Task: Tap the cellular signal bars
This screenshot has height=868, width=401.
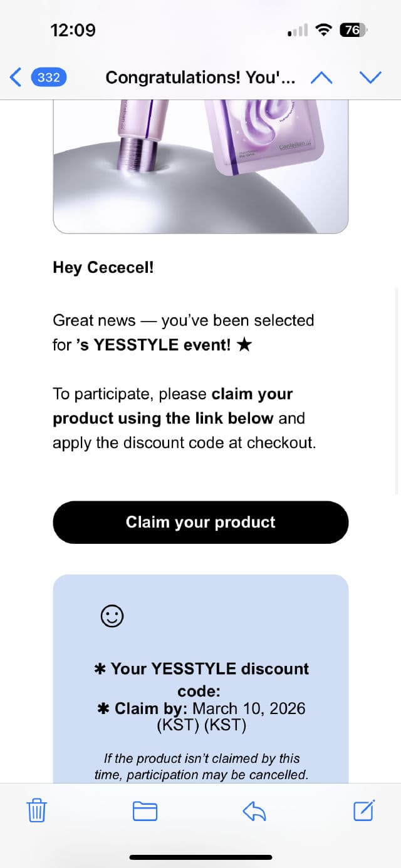Action: pos(298,30)
